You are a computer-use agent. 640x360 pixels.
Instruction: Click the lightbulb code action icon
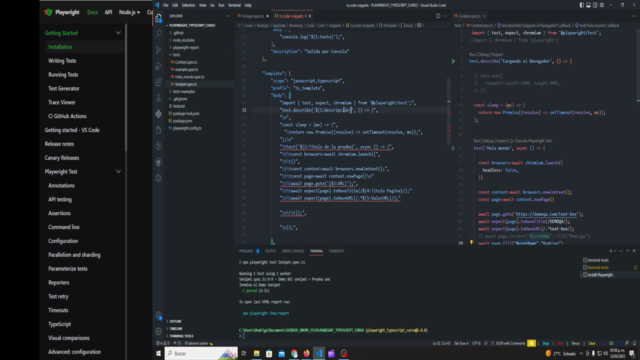point(471,242)
